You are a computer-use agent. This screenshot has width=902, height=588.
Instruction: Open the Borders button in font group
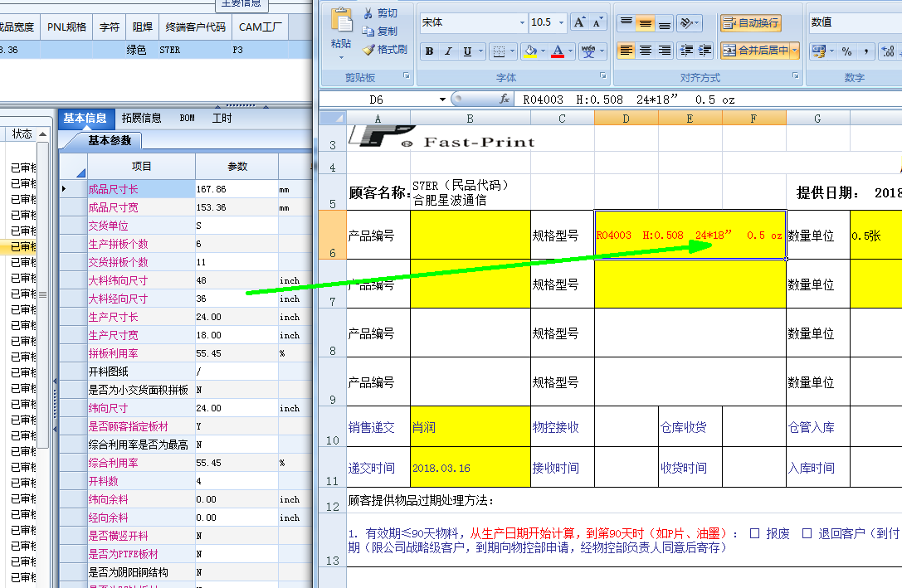(499, 51)
